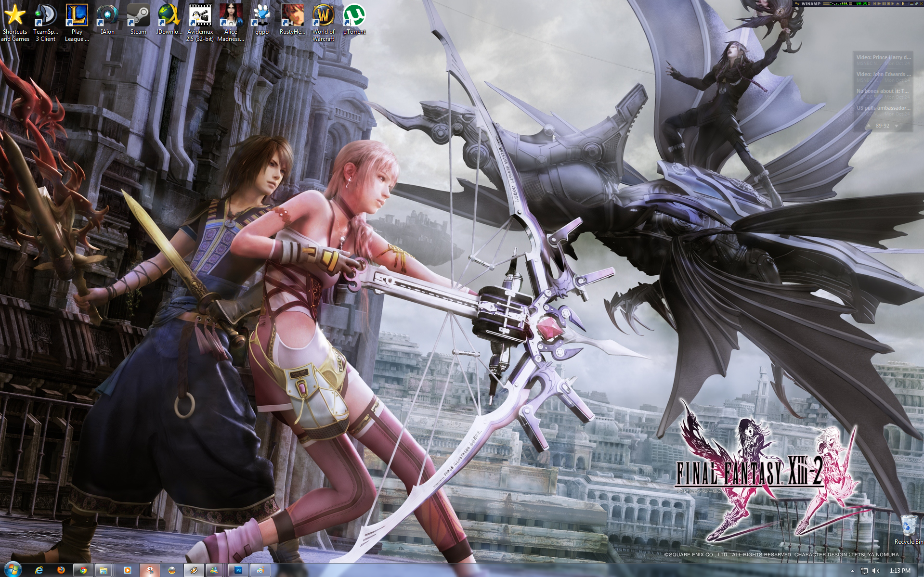
Task: Toggle Winamp windowshade mode button
Action: [916, 3]
